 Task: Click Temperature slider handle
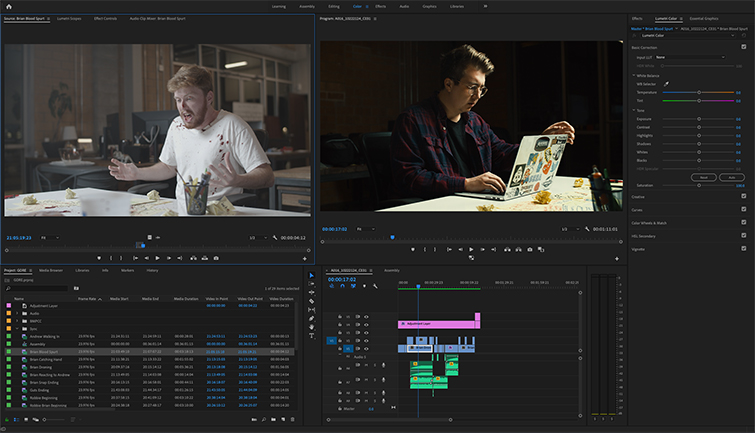coord(699,92)
